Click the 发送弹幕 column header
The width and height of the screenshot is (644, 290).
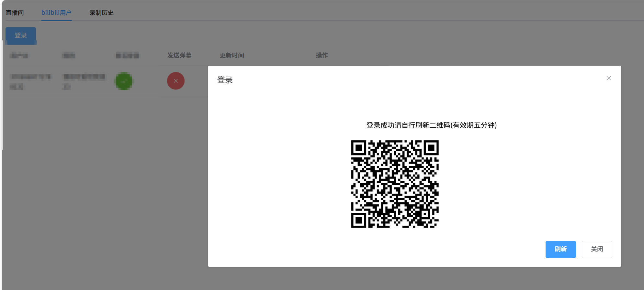coord(179,55)
